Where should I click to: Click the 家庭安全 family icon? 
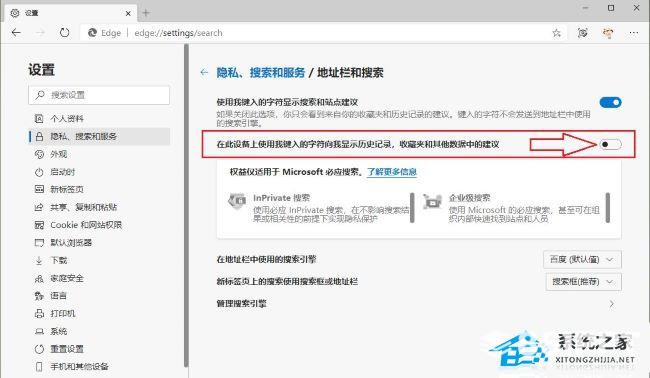point(39,278)
